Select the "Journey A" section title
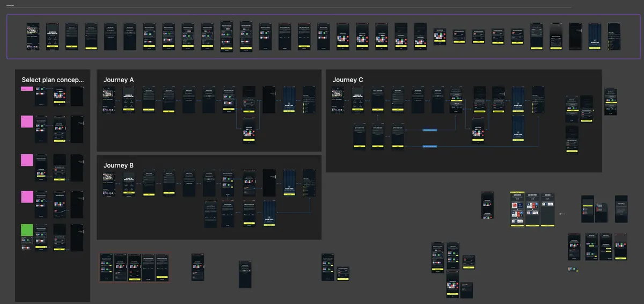The image size is (644, 304). pyautogui.click(x=119, y=80)
